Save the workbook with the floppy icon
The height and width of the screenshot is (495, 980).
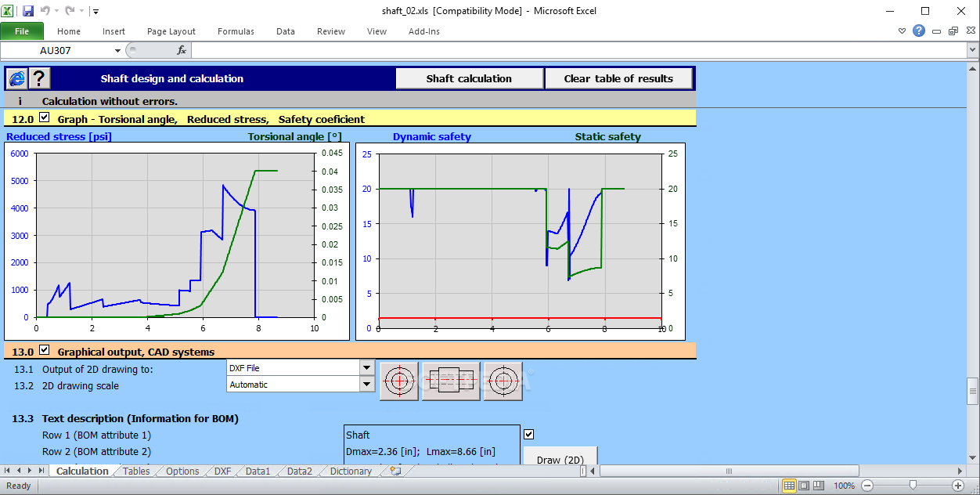28,11
